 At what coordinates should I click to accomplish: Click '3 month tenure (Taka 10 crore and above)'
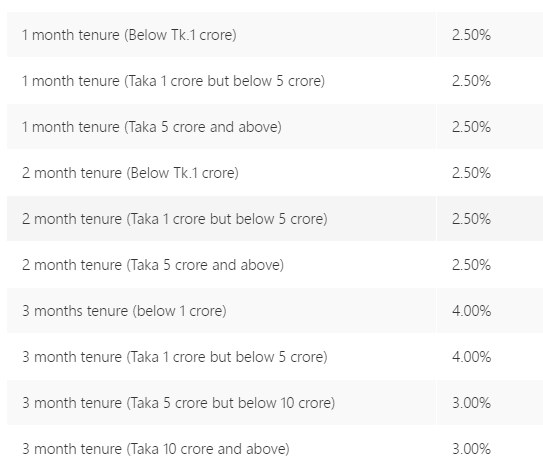coord(156,449)
